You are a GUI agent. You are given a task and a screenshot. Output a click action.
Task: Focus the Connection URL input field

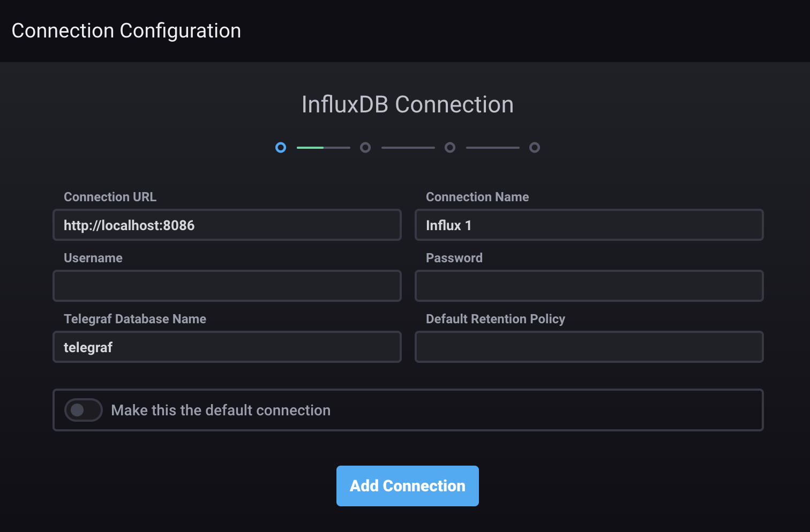(227, 225)
